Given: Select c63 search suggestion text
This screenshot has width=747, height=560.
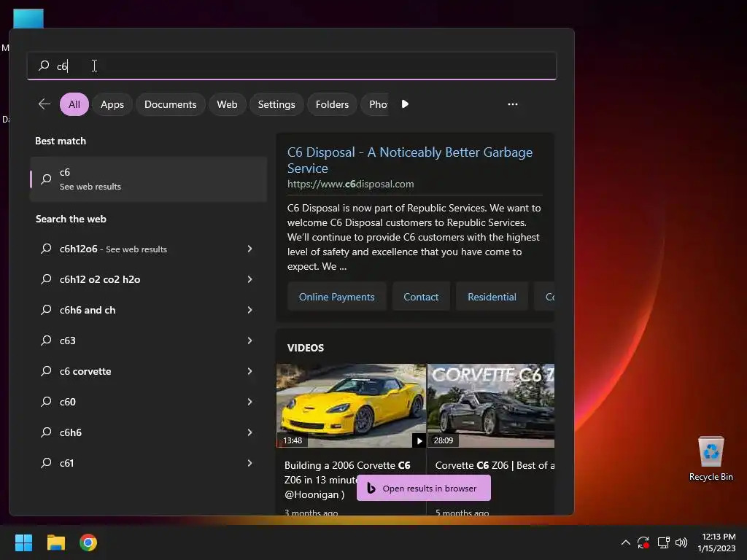Looking at the screenshot, I should 68,341.
